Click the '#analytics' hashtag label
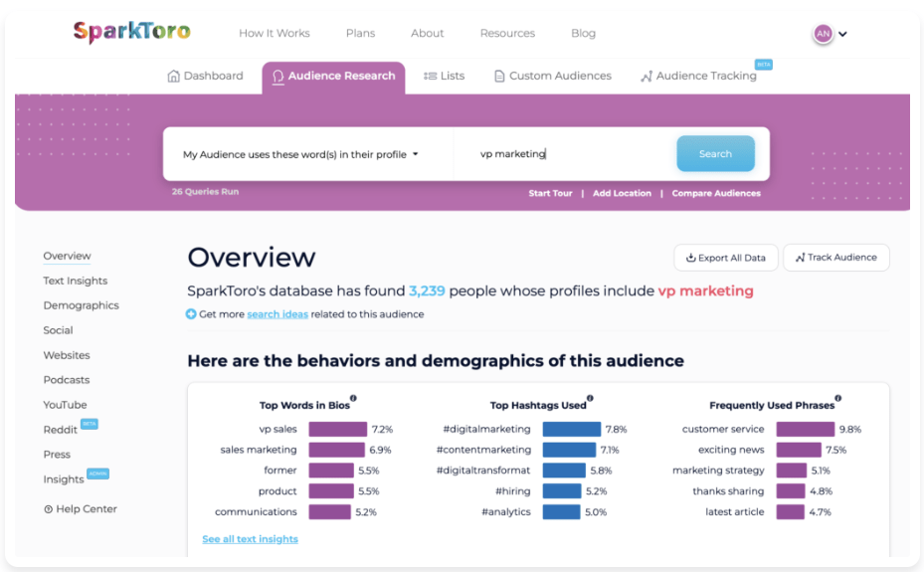This screenshot has height=572, width=924. (506, 512)
